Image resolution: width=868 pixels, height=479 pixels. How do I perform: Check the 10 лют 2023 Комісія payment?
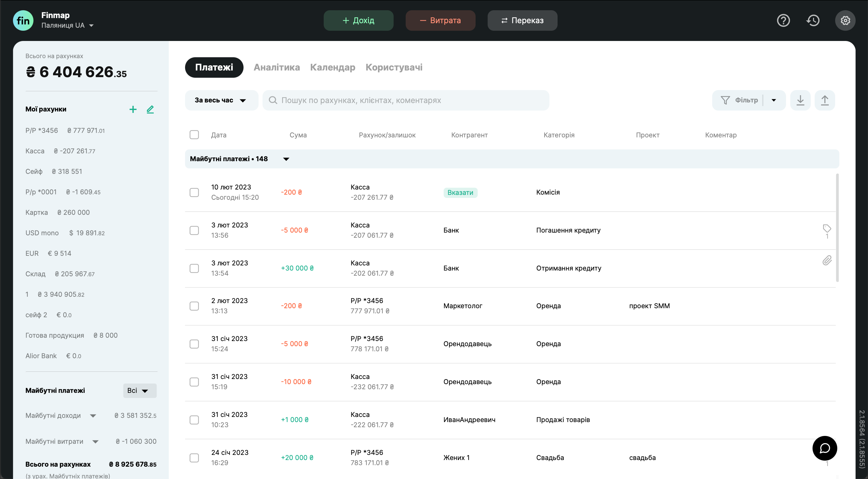click(194, 192)
